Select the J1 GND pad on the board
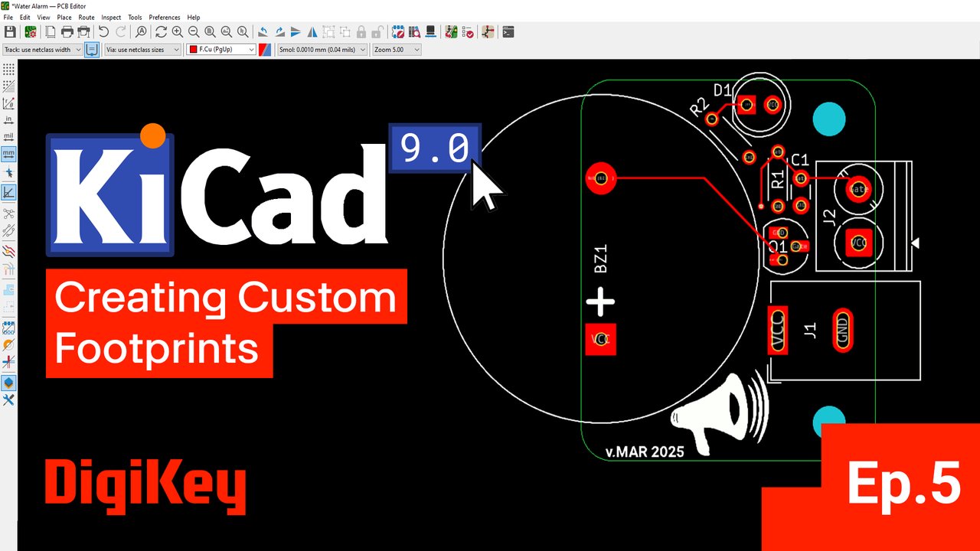 coord(842,331)
